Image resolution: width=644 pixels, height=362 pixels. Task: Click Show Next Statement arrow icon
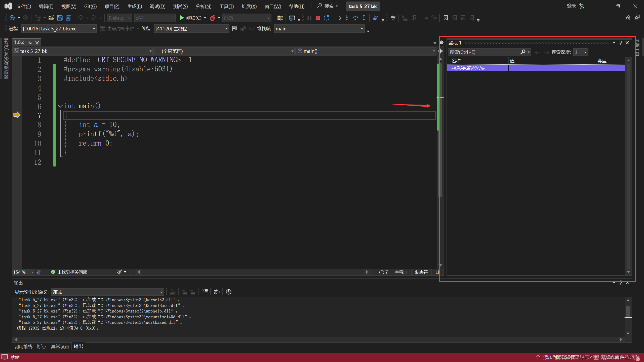338,18
